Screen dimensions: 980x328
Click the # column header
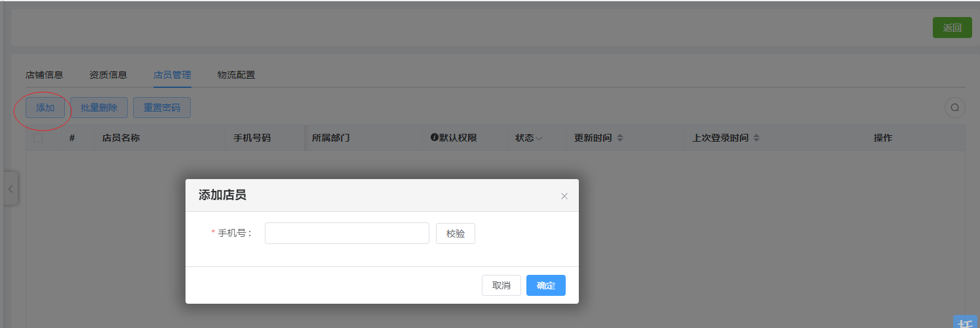click(x=72, y=138)
